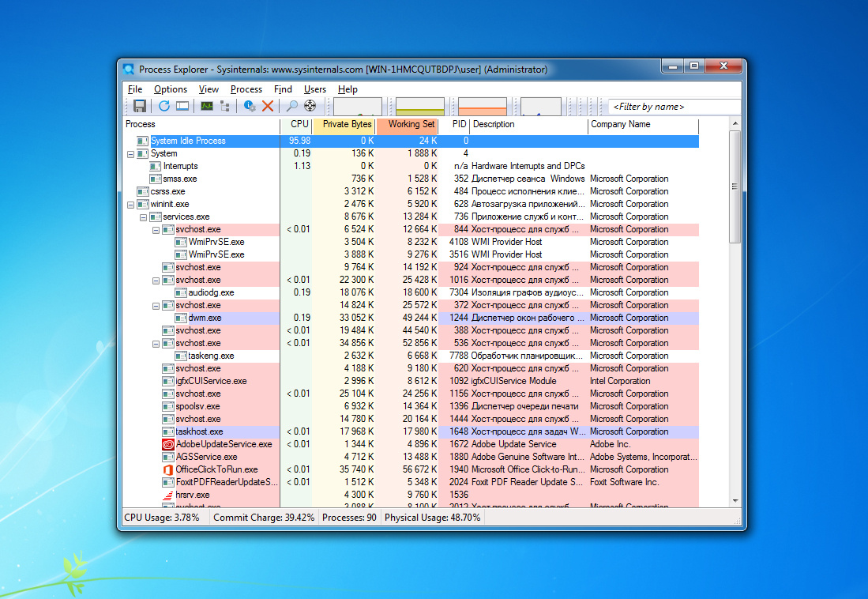Open the Find menu
Image resolution: width=868 pixels, height=599 pixels.
[283, 89]
